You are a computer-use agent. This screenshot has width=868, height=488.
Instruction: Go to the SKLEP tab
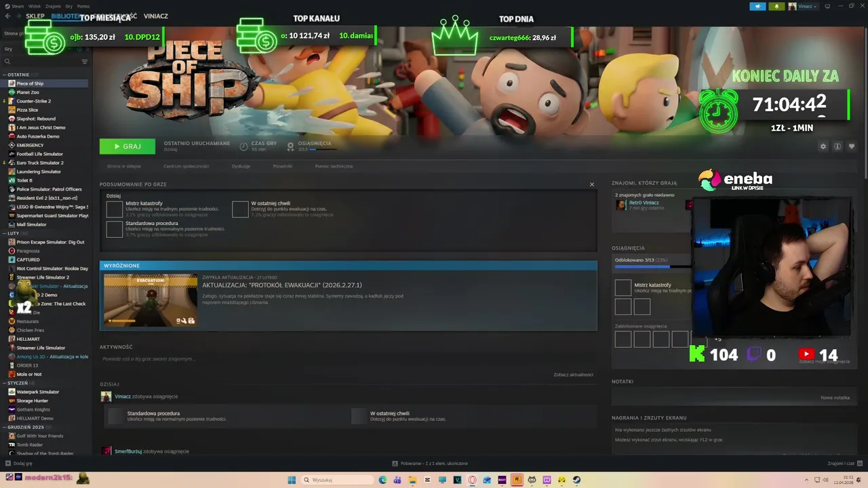(x=35, y=16)
